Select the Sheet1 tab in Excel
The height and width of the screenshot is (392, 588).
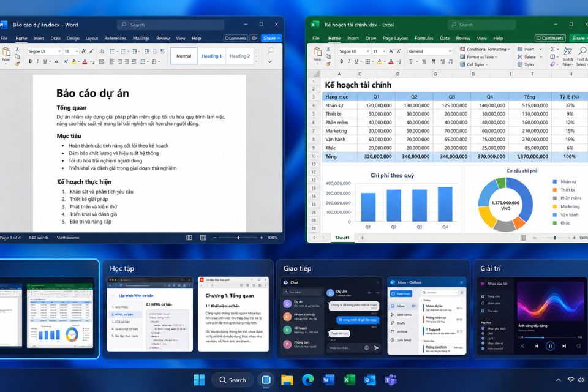click(342, 238)
